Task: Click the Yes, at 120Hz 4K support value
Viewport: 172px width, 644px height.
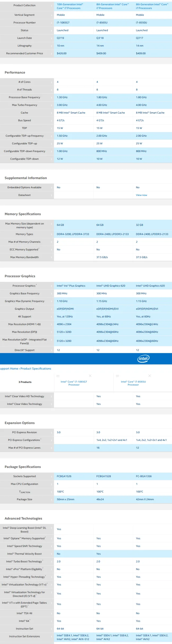Action: (x=65, y=316)
